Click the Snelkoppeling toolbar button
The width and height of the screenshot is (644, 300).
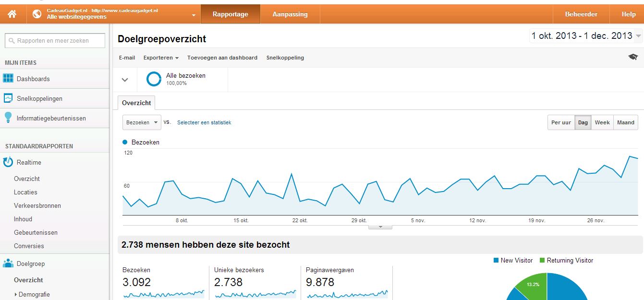[285, 58]
